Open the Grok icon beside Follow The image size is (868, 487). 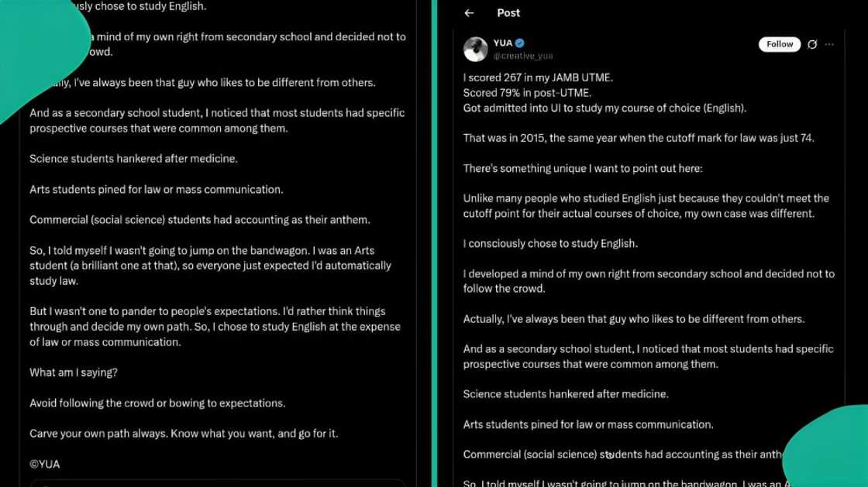(812, 44)
